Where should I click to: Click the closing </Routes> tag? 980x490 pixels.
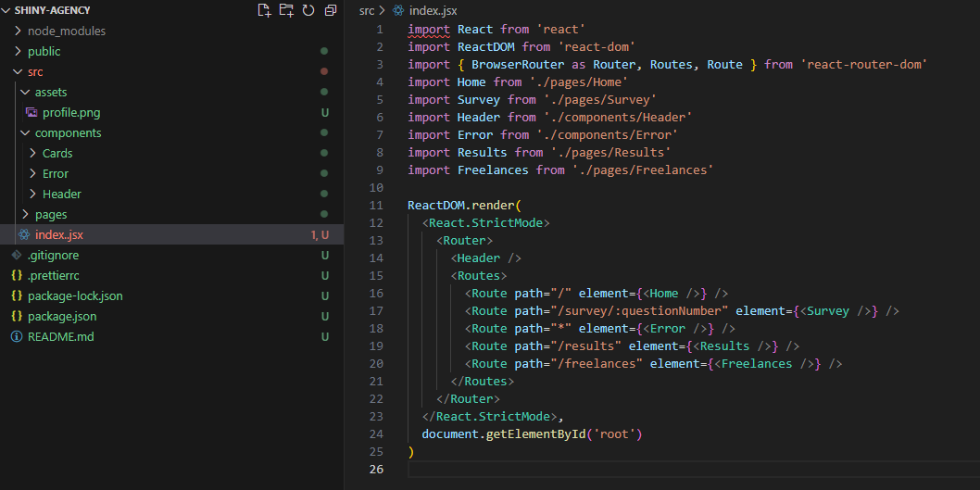tap(483, 382)
